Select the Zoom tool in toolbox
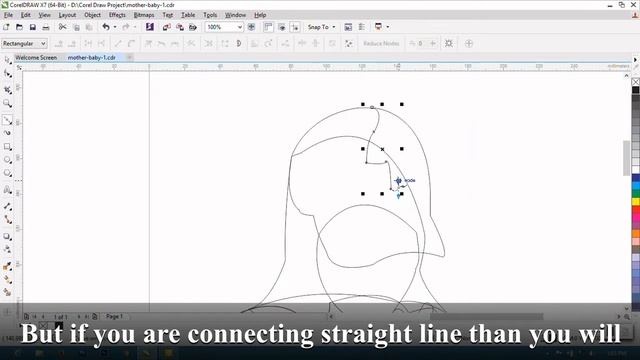640x360 pixels. point(7,103)
